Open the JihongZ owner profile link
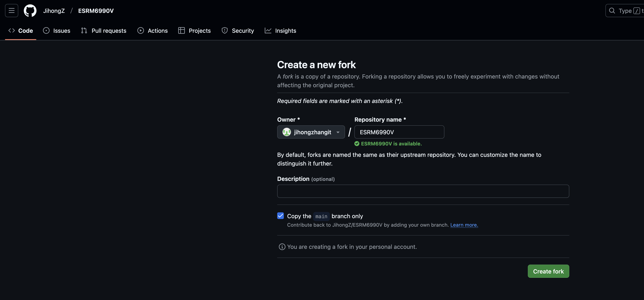The width and height of the screenshot is (644, 300). (54, 11)
